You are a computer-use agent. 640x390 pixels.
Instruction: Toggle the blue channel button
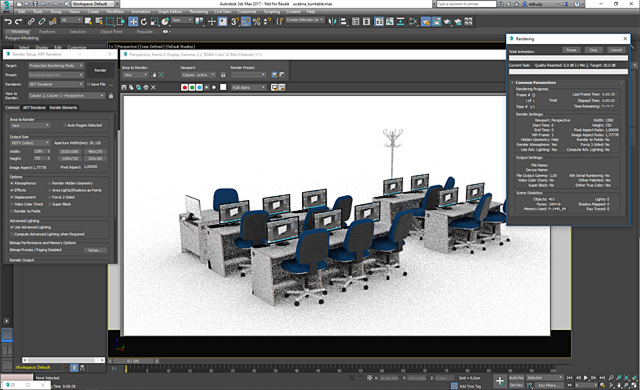coord(199,87)
